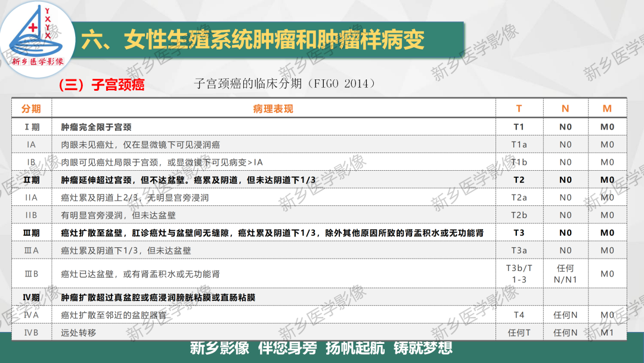Select the T3a cell
The image size is (644, 363).
tap(519, 251)
